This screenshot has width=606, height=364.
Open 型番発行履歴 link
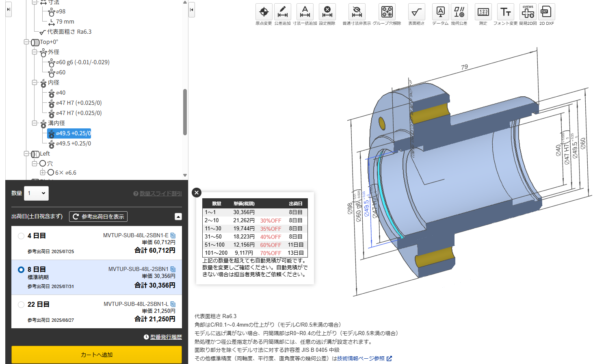pos(166,337)
